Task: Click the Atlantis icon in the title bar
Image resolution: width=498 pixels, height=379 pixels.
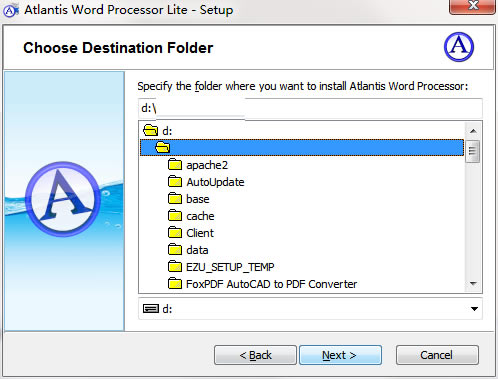Action: tap(11, 11)
